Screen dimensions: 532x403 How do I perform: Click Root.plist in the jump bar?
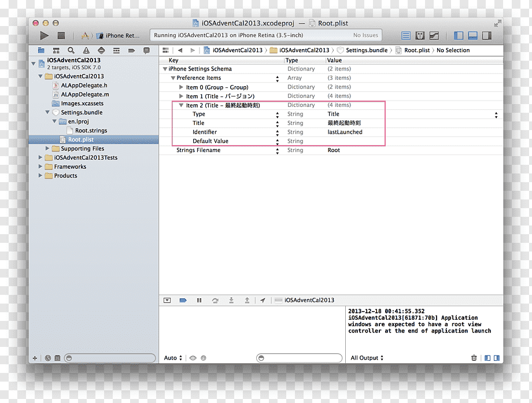point(412,50)
